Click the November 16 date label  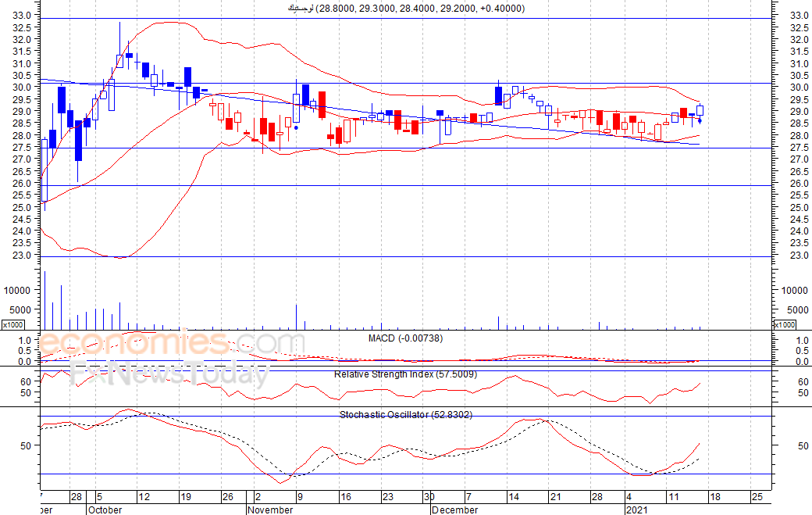tap(345, 497)
